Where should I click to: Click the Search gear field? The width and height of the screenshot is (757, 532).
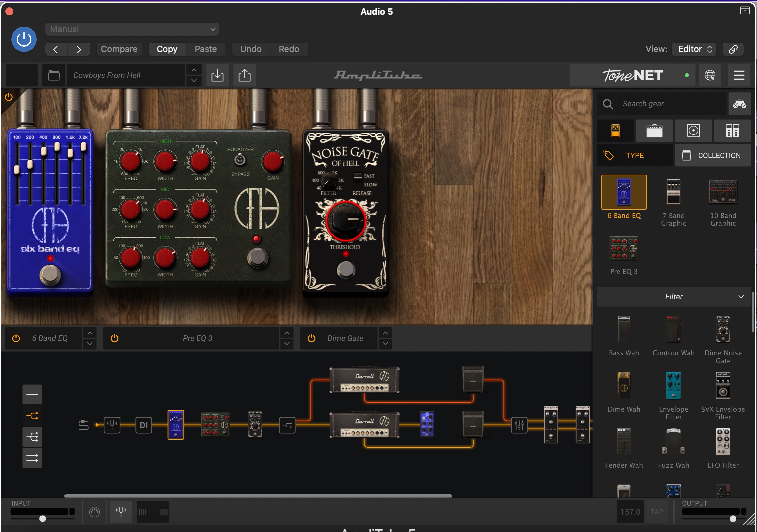click(662, 104)
